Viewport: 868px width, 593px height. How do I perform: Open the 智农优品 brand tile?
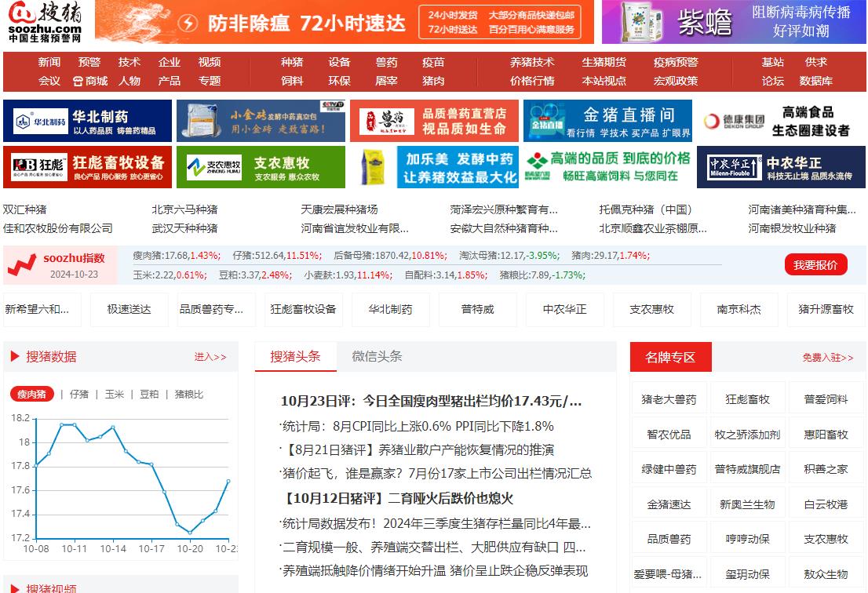[x=669, y=435]
